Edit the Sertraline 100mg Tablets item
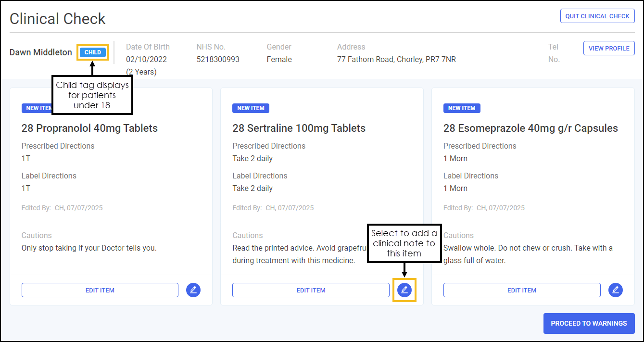Image resolution: width=644 pixels, height=342 pixels. pos(311,290)
